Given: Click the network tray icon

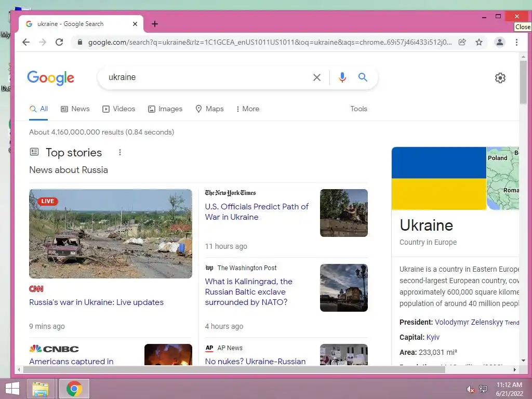Looking at the screenshot, I should [x=483, y=389].
